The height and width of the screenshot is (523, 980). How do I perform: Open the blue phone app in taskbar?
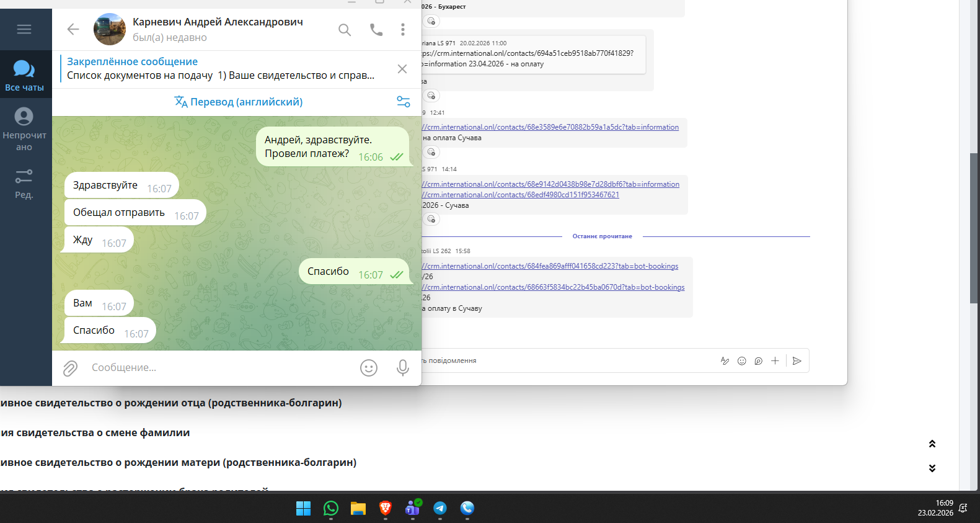tap(467, 509)
